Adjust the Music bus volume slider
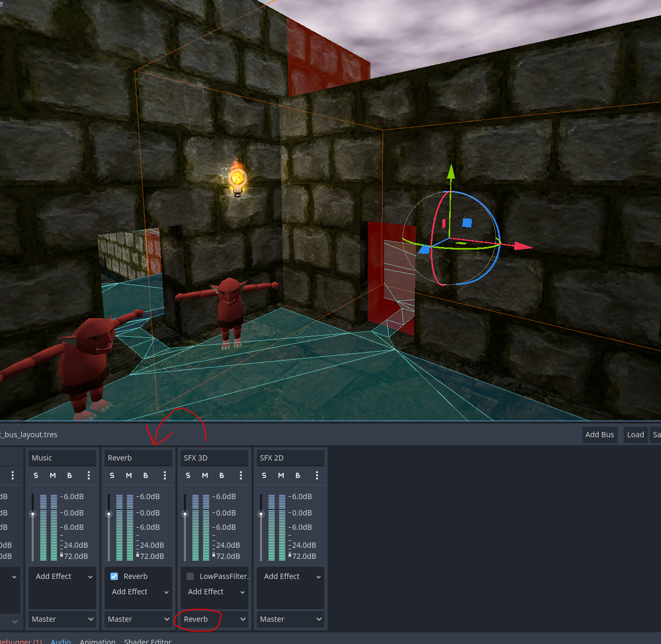 coord(33,514)
